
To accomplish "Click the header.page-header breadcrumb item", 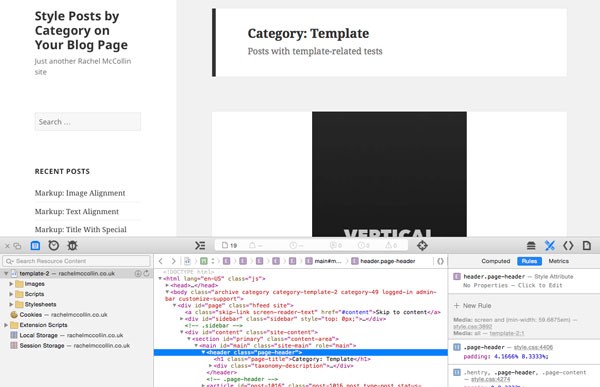I will click(x=383, y=261).
